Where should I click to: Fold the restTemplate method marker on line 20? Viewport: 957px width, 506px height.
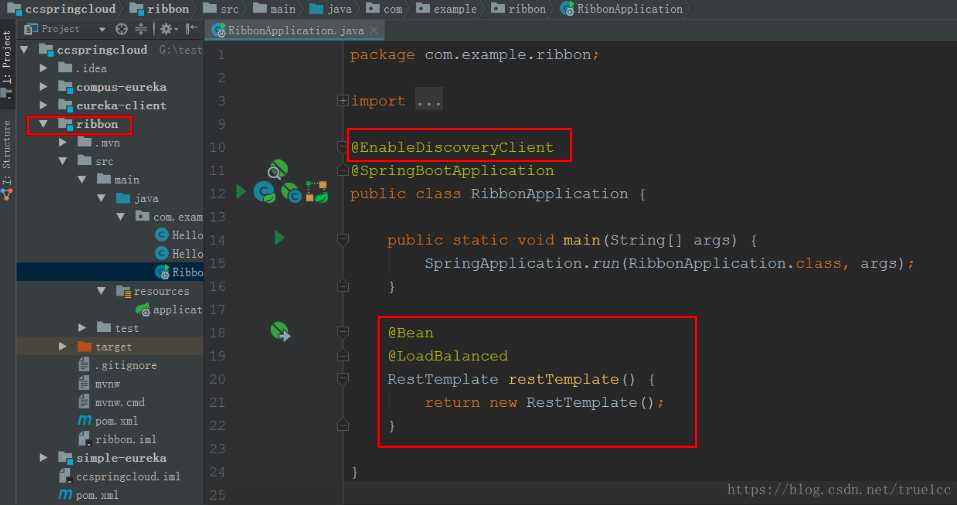[x=342, y=379]
